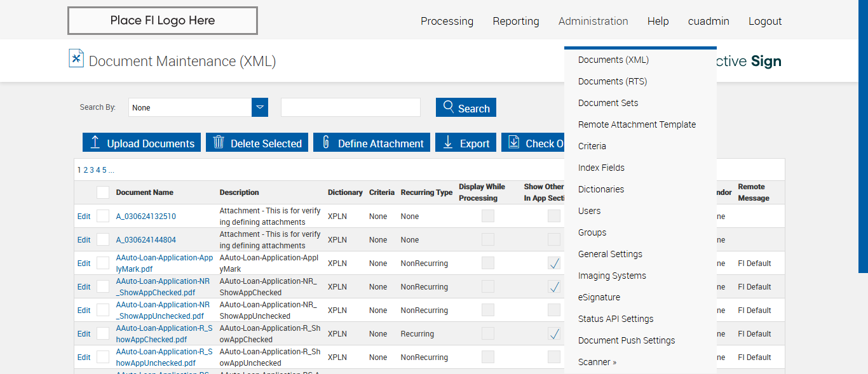Choose General Settings menu entry
The image size is (868, 374).
pos(610,254)
